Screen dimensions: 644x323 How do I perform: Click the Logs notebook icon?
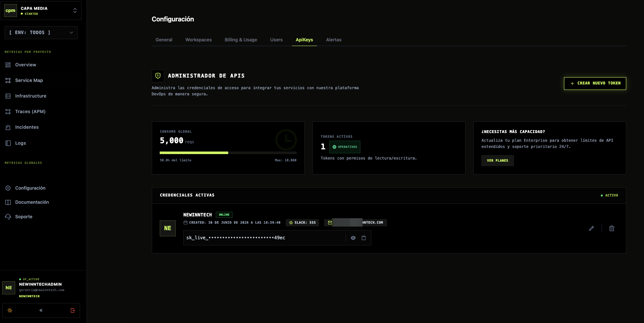8,143
